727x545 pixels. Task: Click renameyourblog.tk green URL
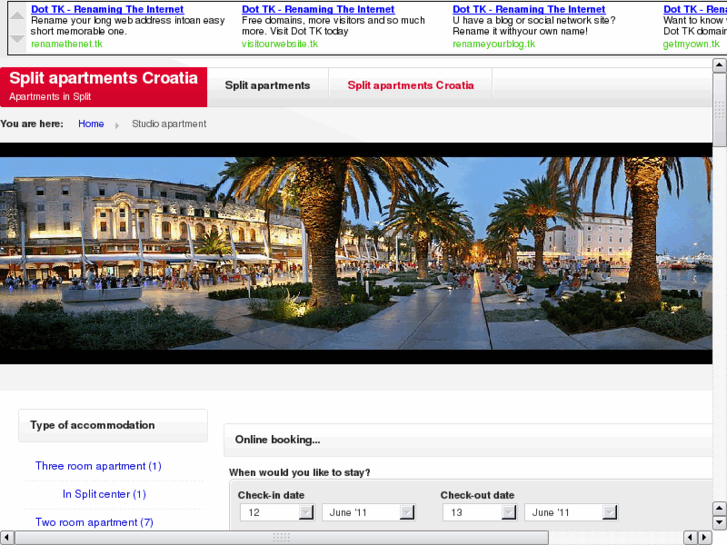(x=494, y=44)
